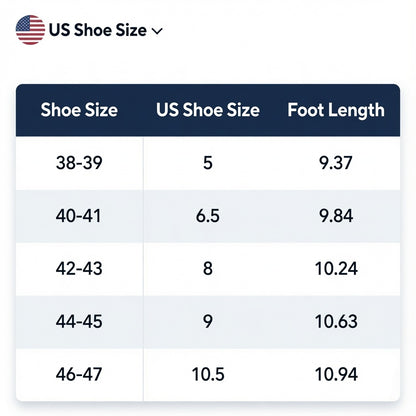This screenshot has height=416, width=416.
Task: Click the 40-41 shoe size cell
Action: (78, 216)
